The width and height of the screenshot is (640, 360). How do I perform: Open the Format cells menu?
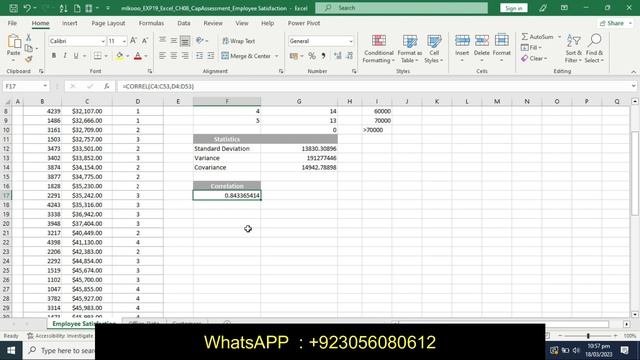click(x=502, y=48)
